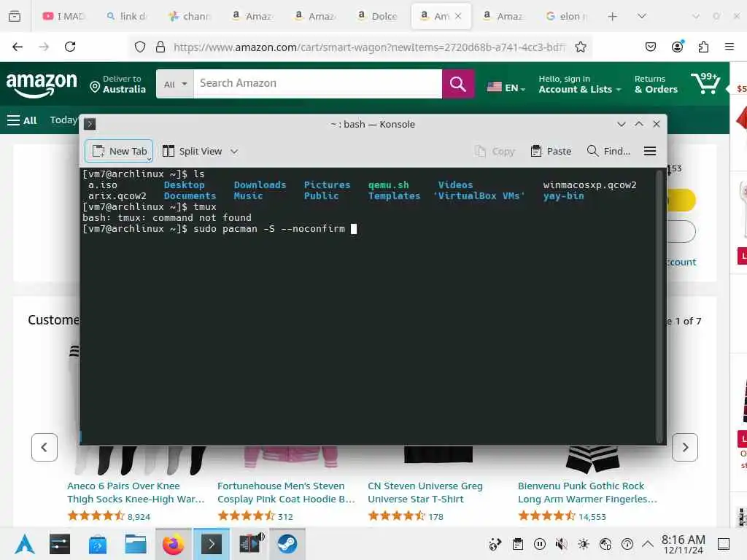Click Konsole keep-below chevron down button
The width and height of the screenshot is (747, 560).
click(622, 124)
